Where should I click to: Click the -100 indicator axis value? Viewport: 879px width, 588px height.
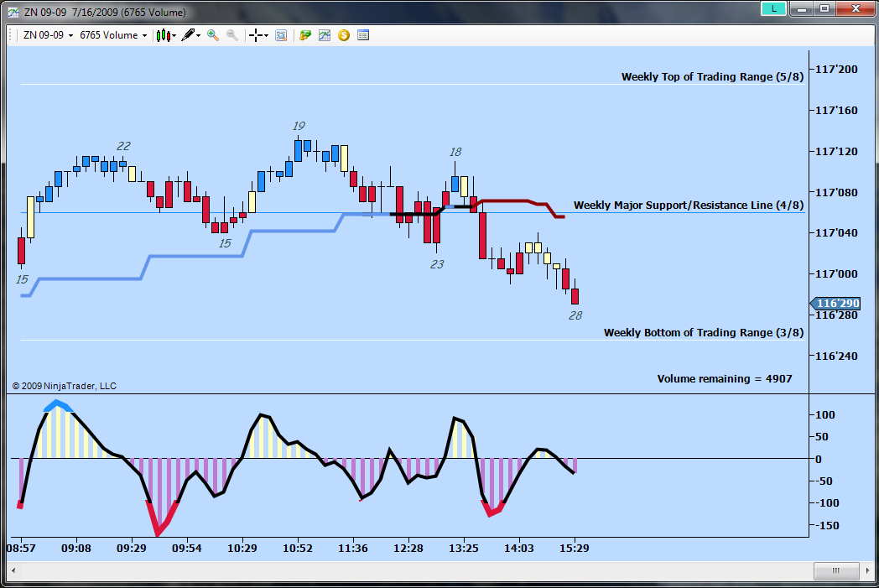(828, 503)
